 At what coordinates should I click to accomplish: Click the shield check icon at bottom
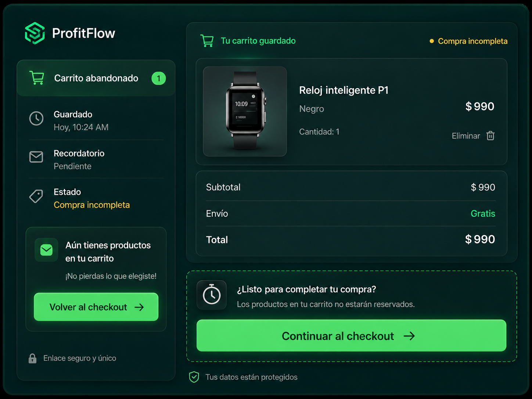pos(194,377)
